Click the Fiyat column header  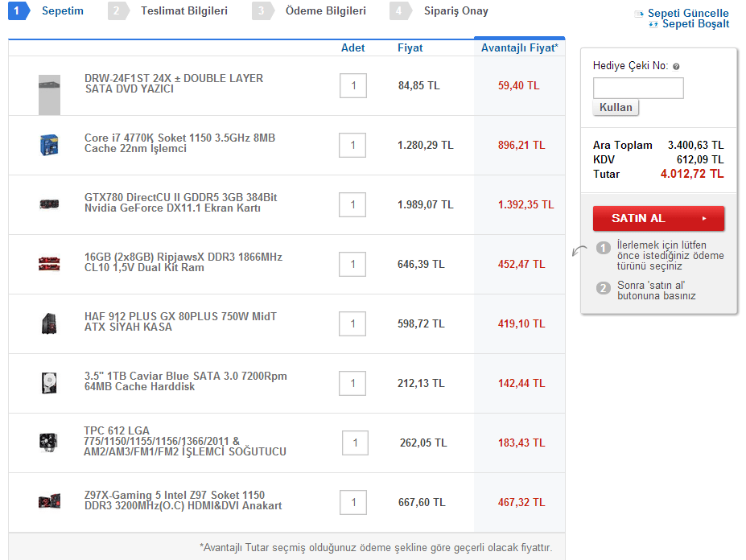pos(410,48)
